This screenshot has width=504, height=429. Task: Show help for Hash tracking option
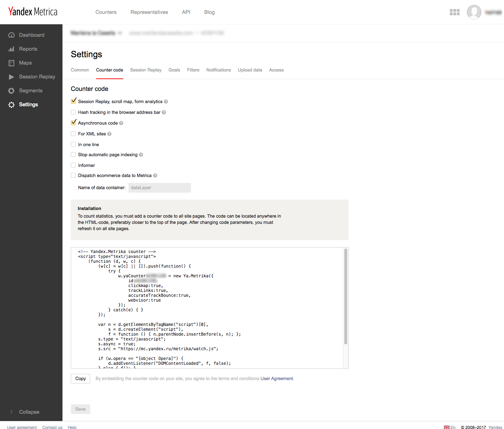pyautogui.click(x=164, y=112)
